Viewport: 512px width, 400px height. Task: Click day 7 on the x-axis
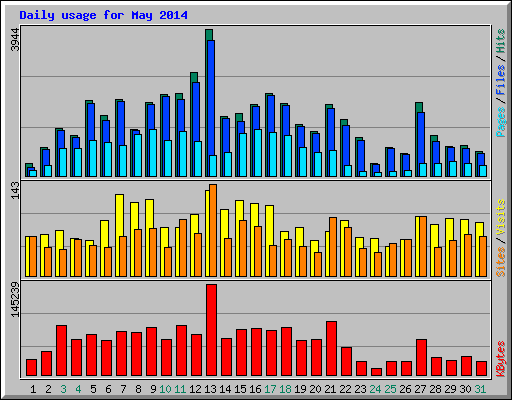pyautogui.click(x=123, y=389)
